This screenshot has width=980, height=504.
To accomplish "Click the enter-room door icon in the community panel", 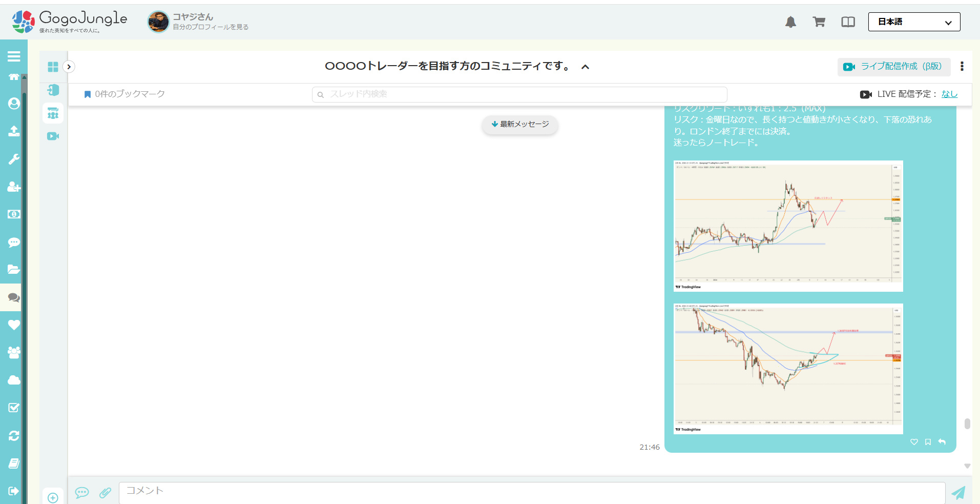I will coord(53,90).
